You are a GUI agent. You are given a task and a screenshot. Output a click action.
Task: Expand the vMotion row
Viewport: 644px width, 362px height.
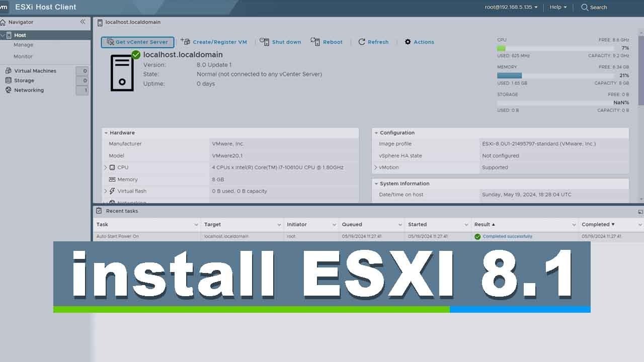(x=375, y=167)
